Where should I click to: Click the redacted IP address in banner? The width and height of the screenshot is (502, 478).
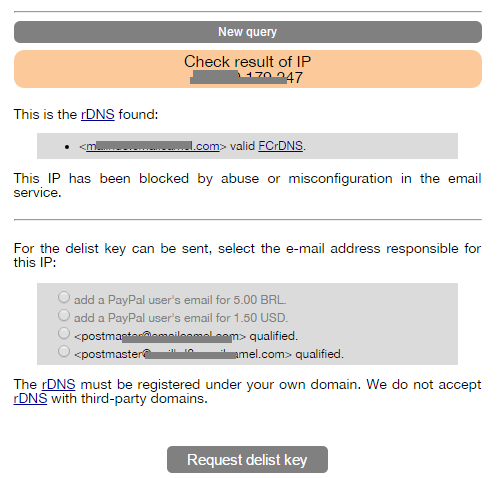point(247,78)
